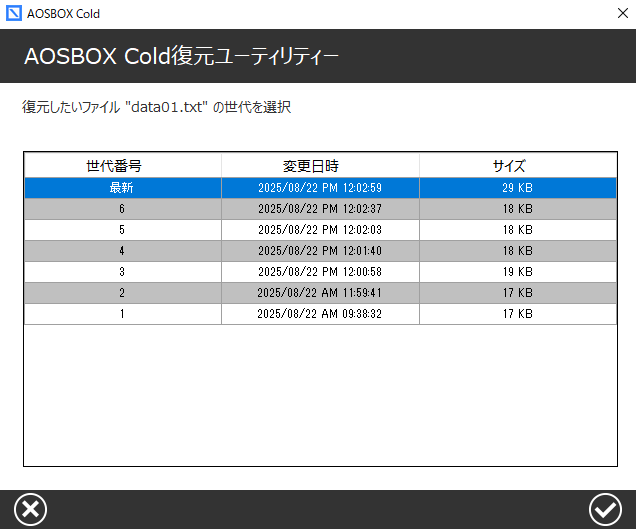Click the AM 11:59:41 timestamp cell
Viewport: 636px width, 529px height.
tap(319, 293)
